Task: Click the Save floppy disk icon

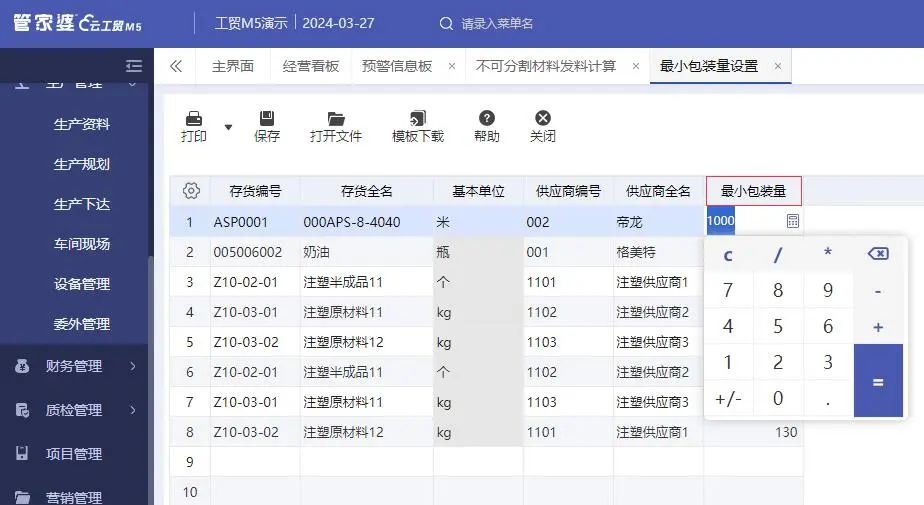Action: tap(267, 118)
